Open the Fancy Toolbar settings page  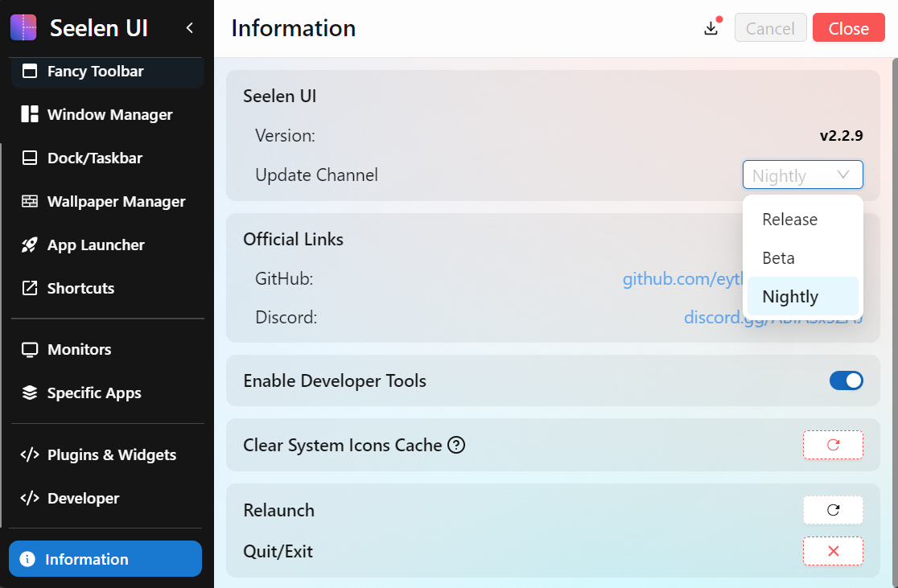[x=107, y=72]
